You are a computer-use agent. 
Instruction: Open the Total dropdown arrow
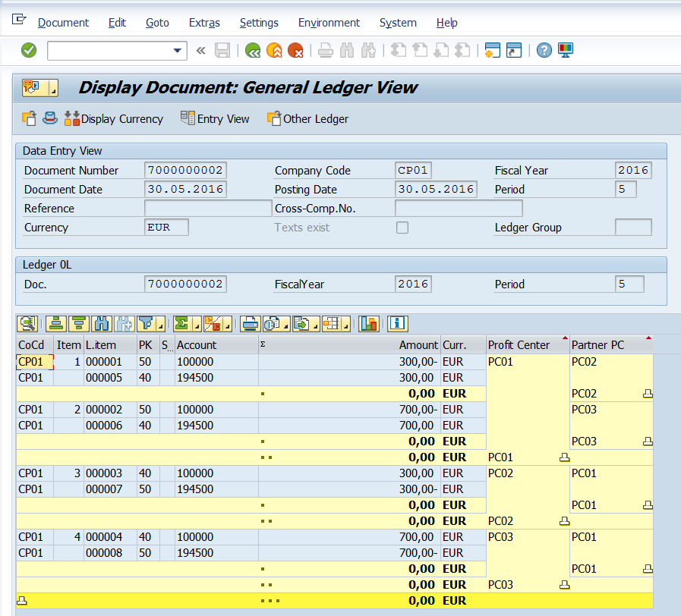click(x=197, y=325)
